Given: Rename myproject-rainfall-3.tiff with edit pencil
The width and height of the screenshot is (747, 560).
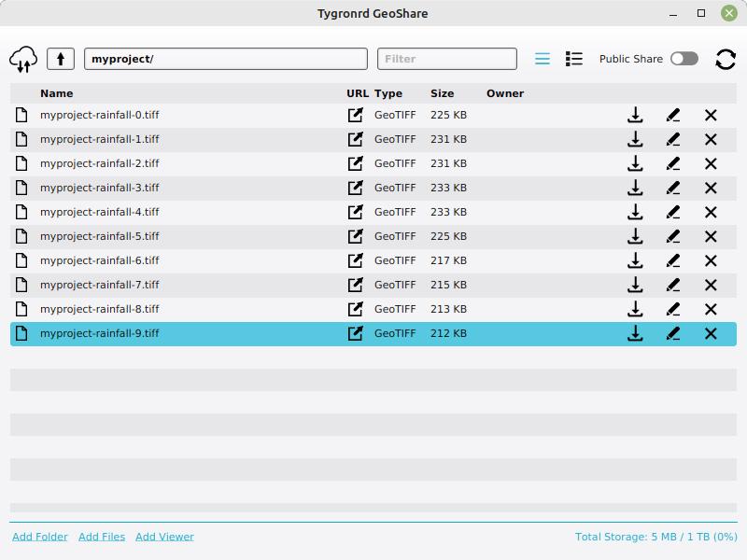Looking at the screenshot, I should [x=673, y=188].
